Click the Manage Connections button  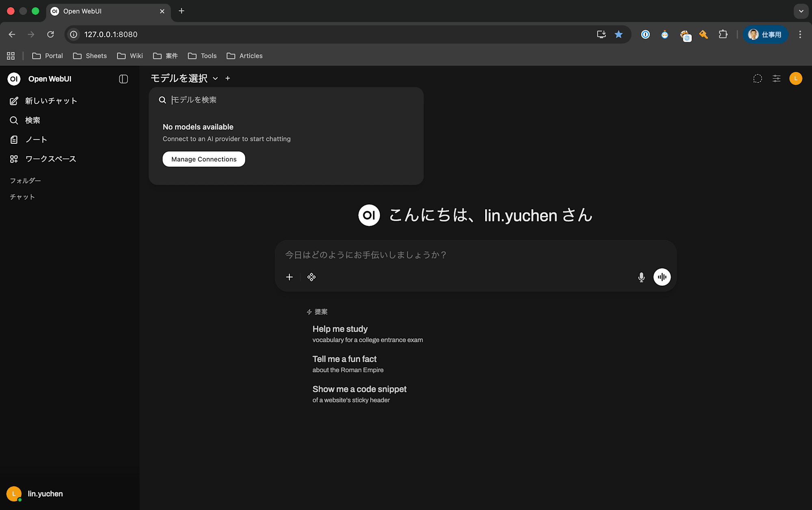click(x=204, y=159)
